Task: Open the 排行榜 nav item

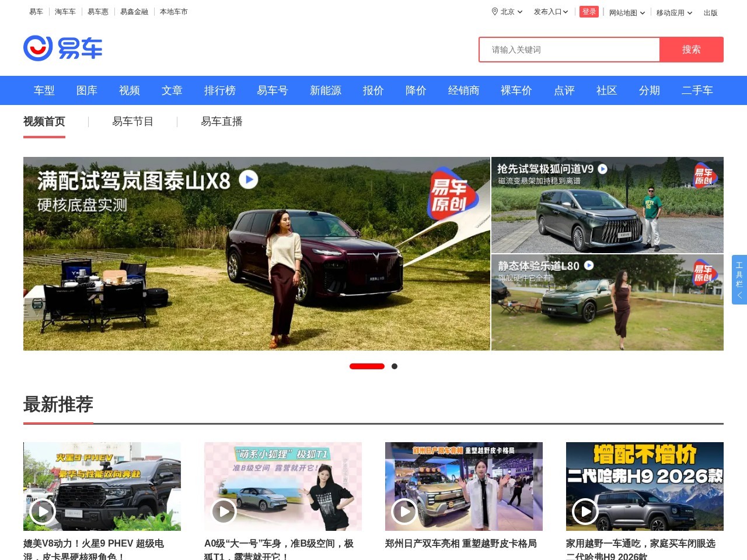Action: (220, 90)
